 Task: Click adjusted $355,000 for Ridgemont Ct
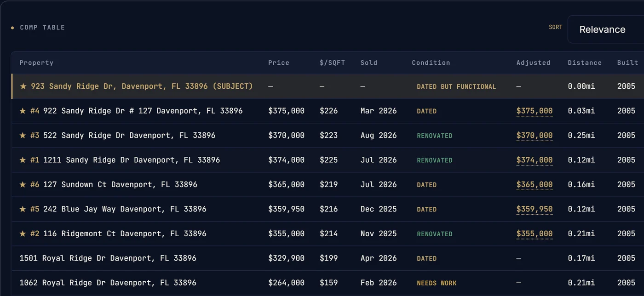click(535, 233)
